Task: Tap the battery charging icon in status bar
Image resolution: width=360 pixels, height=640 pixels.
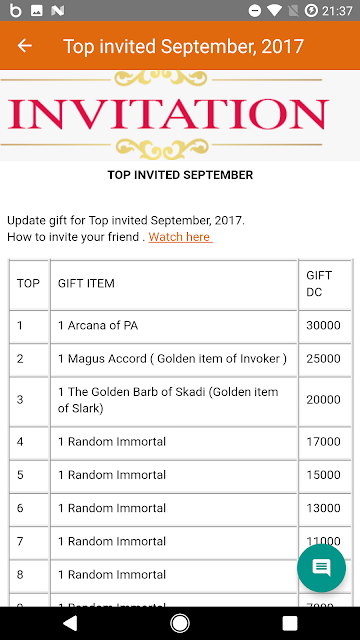Action: pyautogui.click(x=311, y=11)
